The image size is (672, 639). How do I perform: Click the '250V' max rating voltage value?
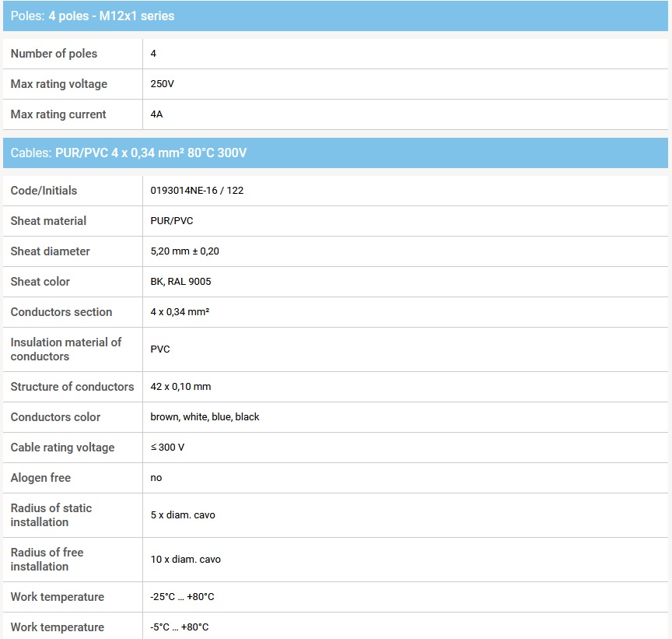[x=162, y=84]
